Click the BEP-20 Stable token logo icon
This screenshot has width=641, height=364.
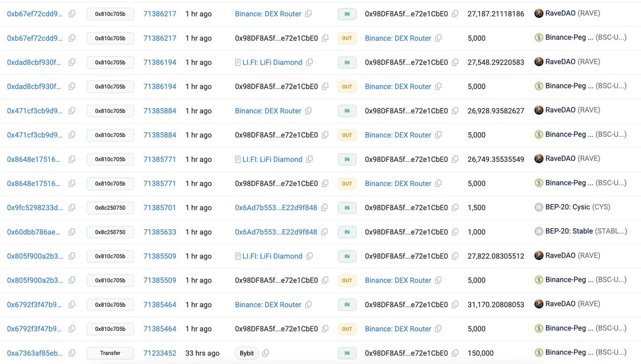pyautogui.click(x=539, y=231)
